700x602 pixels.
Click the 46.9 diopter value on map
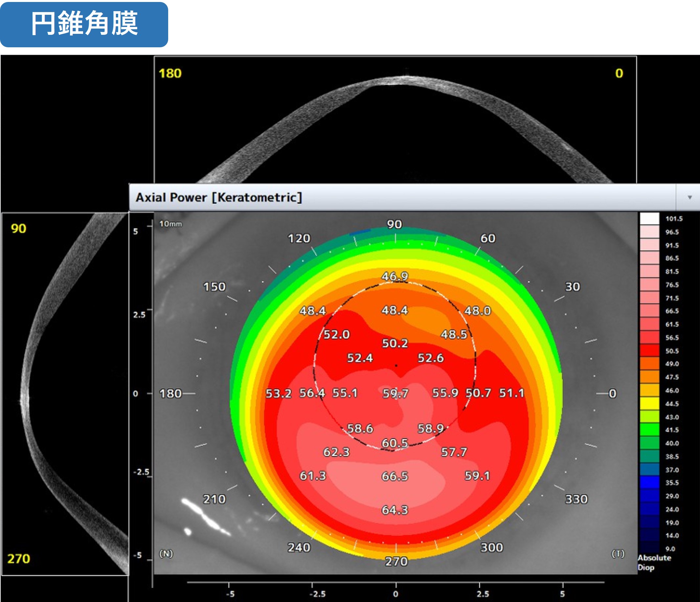click(395, 276)
